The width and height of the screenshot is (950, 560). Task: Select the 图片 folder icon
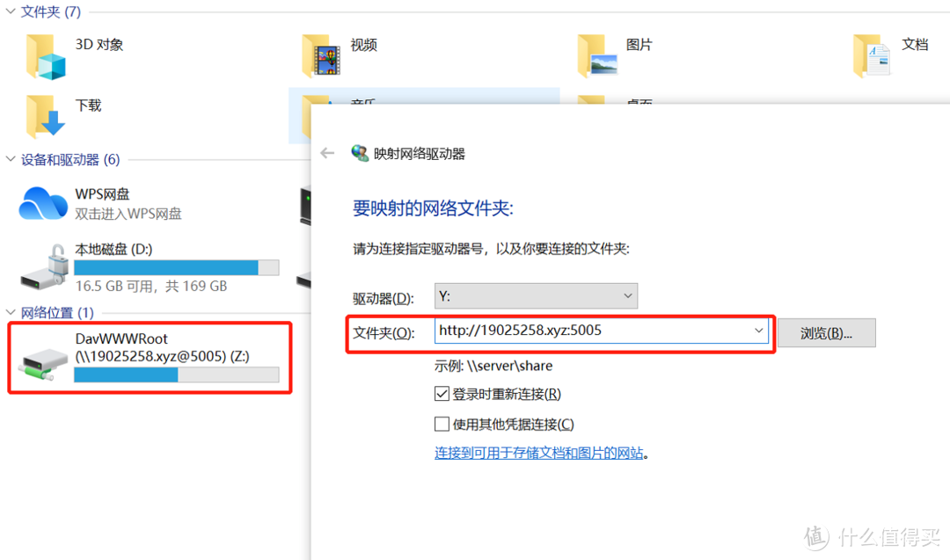click(597, 55)
